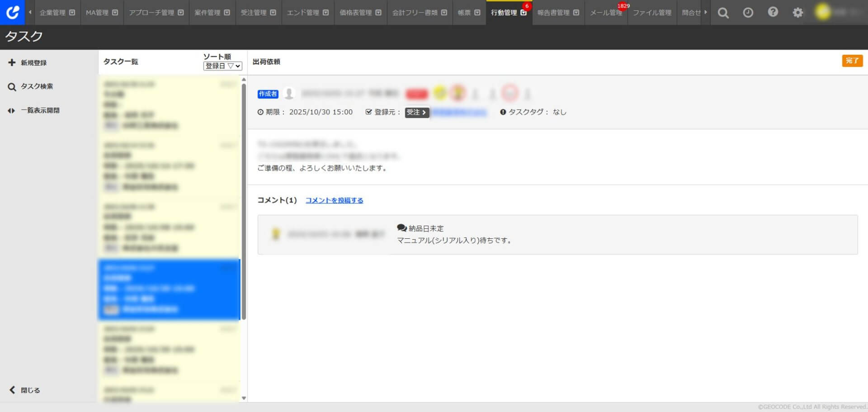This screenshot has width=868, height=412.
Task: Open the 登録日 sort order dropdown
Action: pos(222,66)
